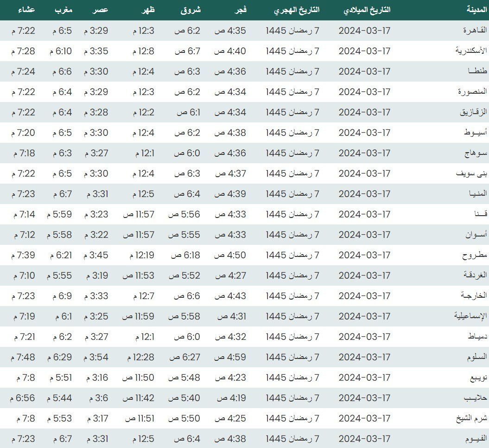Select the مطروح city cell

click(x=475, y=255)
